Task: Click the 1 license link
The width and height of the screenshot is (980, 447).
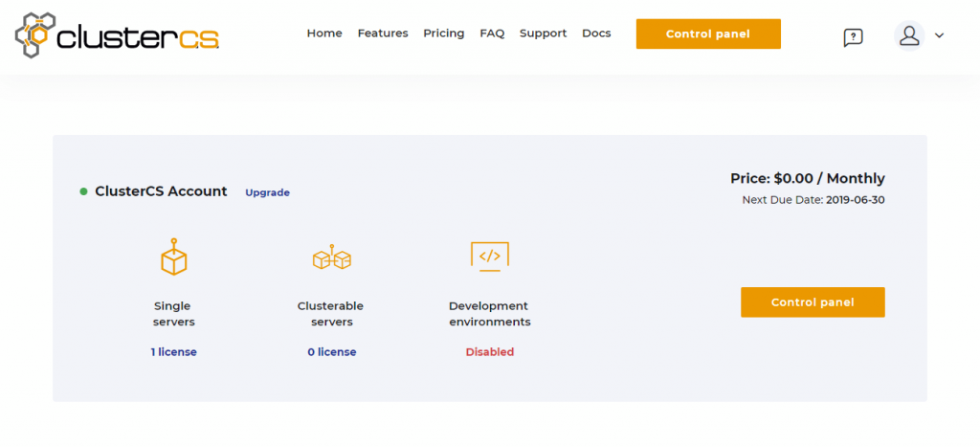Action: pos(173,352)
